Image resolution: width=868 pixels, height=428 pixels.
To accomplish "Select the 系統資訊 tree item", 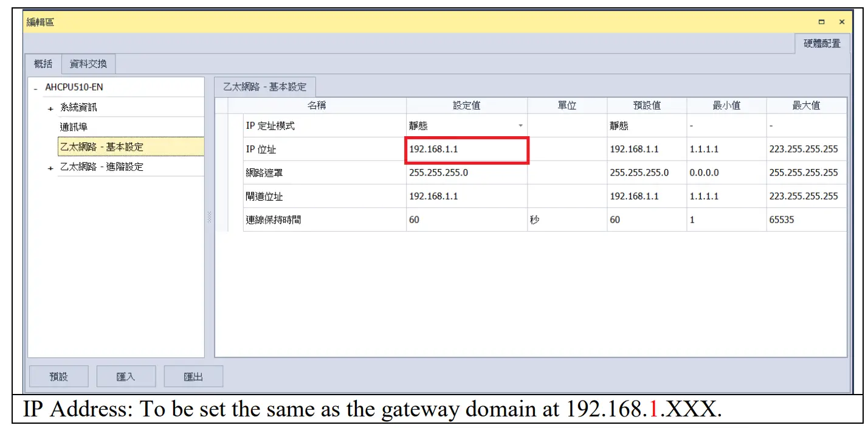I will tap(78, 108).
